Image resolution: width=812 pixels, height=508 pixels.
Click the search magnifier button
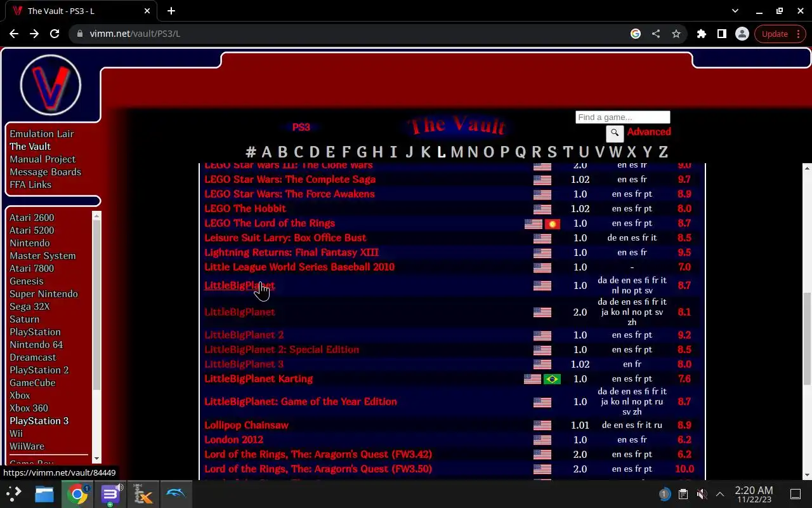tap(615, 133)
